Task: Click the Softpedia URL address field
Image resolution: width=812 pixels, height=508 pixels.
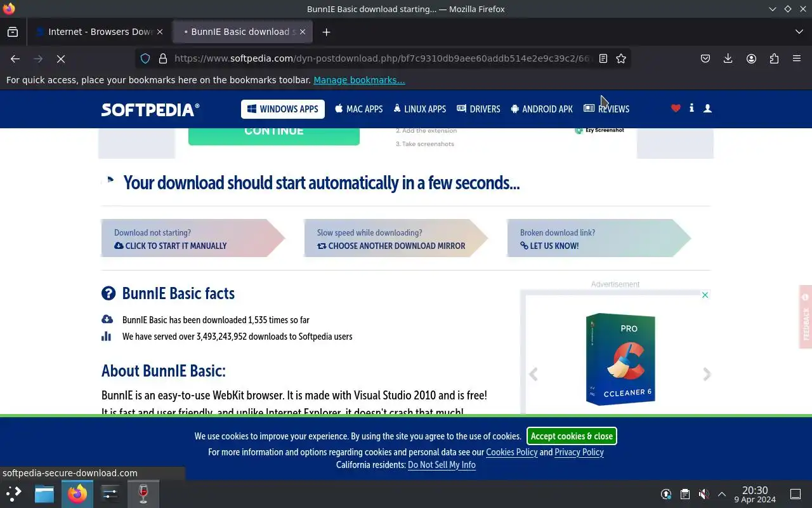Action: 383,58
